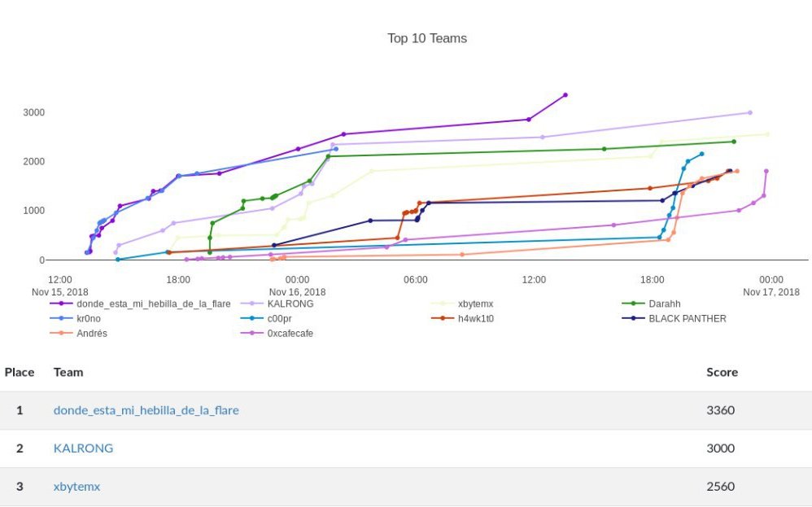This screenshot has height=507, width=812.
Task: Toggle xbytemx series in chart legend
Action: [x=462, y=304]
